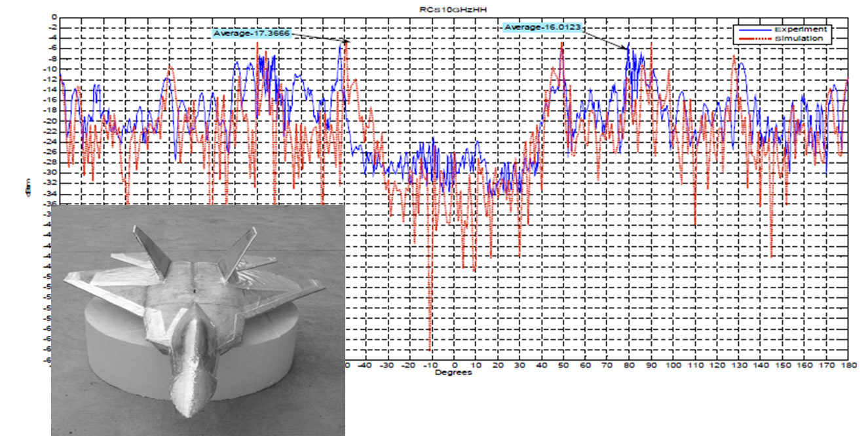Viewport: 868px width, 436px height.
Task: Click the 90 tick on the x-axis
Action: tap(652, 365)
